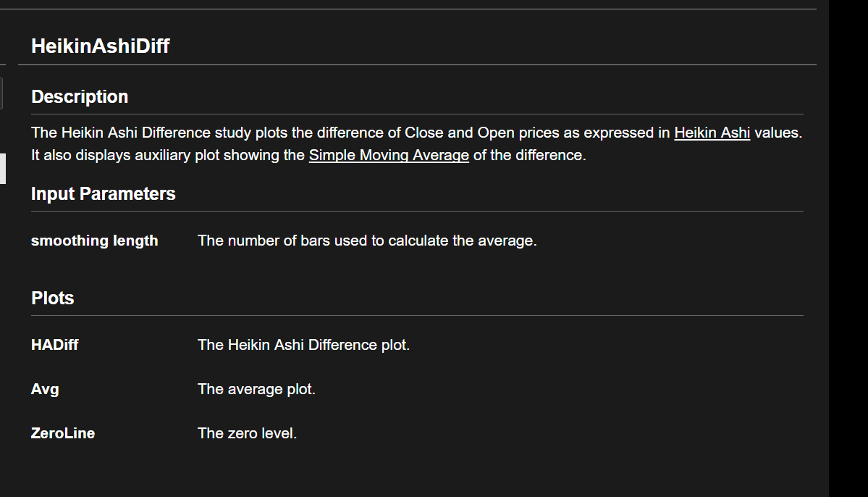Screen dimensions: 868x497
Task: Click the partially visible input box at left edge
Action: (x=1, y=93)
